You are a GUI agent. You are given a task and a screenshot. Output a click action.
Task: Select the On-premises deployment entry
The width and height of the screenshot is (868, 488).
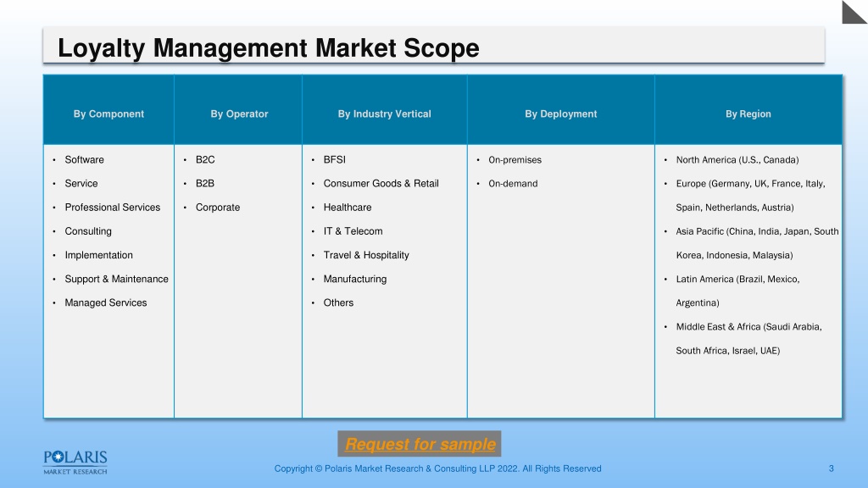(x=515, y=160)
